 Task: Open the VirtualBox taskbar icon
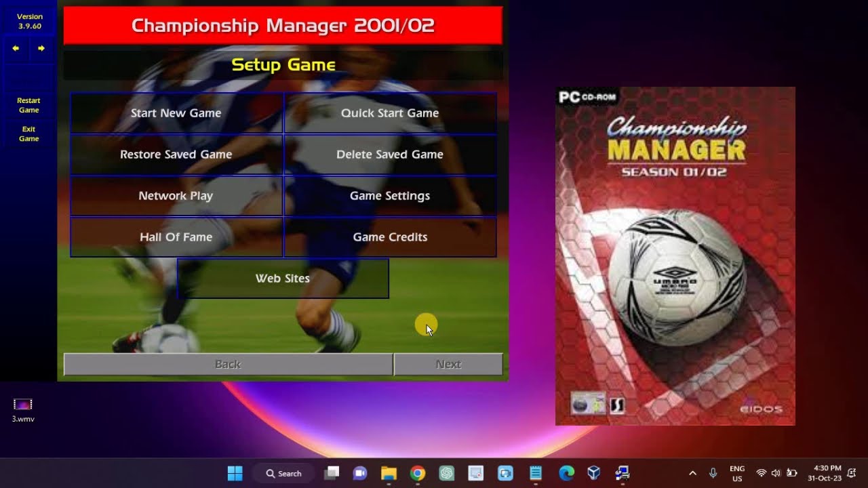pos(594,473)
